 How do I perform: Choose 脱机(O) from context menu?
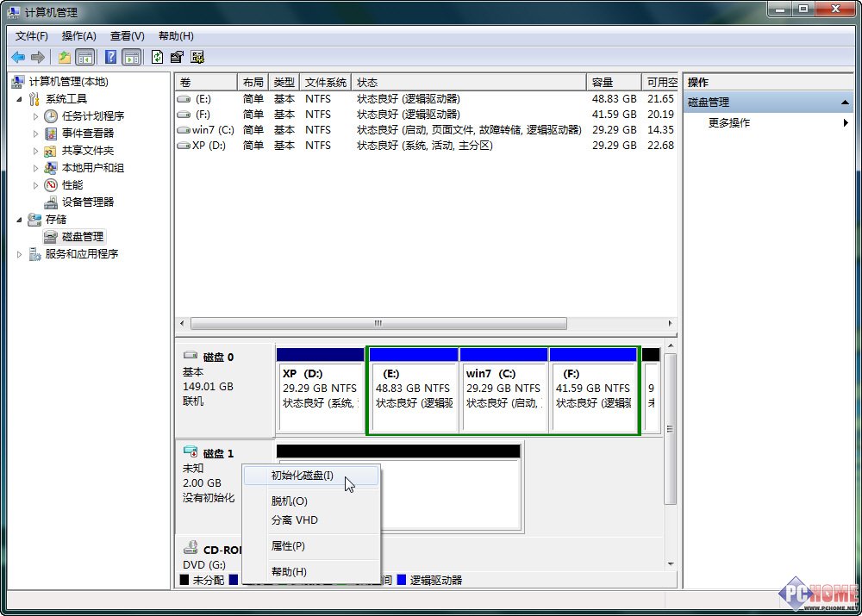point(311,501)
